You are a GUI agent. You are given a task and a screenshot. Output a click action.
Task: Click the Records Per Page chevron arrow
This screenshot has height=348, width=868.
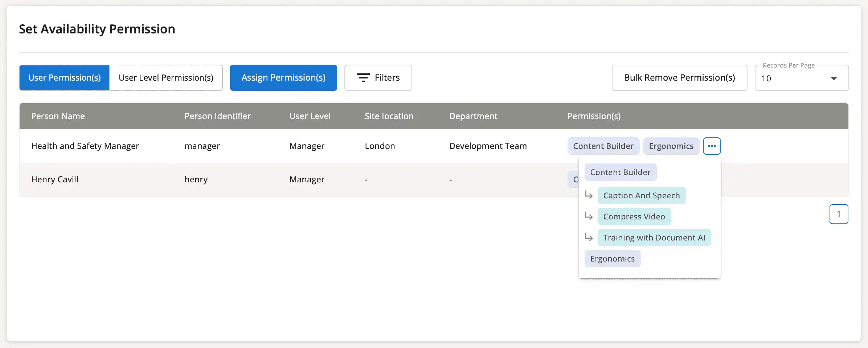click(834, 78)
